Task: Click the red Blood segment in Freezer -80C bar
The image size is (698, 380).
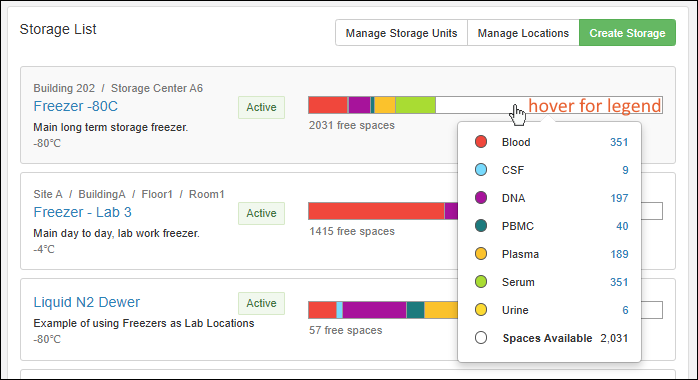Action: coord(328,105)
